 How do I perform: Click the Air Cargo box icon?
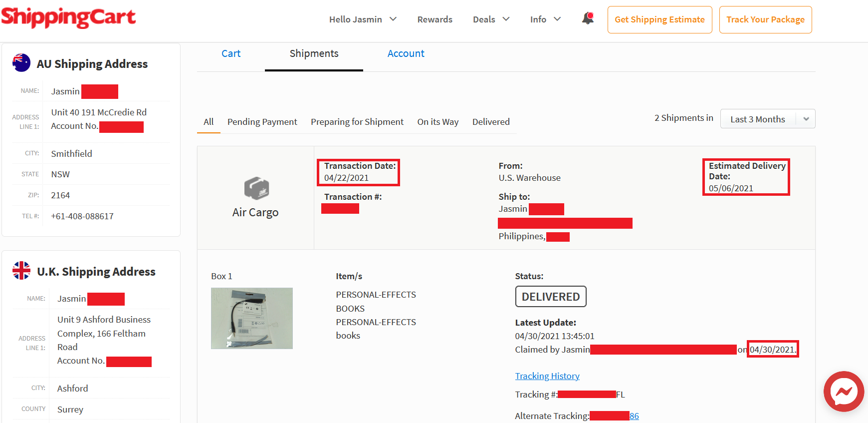click(256, 188)
